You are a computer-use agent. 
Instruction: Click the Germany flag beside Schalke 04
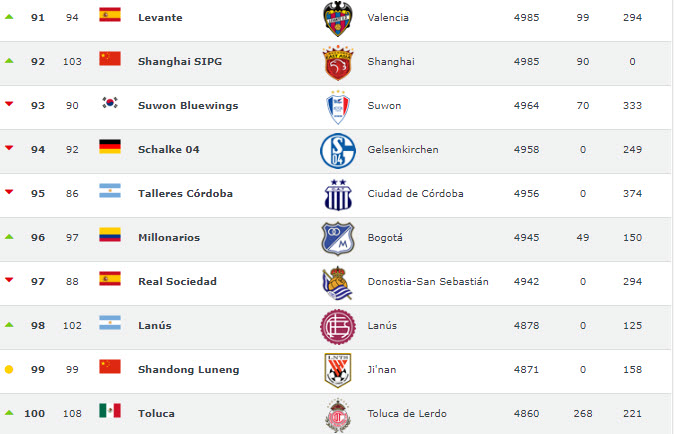click(110, 147)
